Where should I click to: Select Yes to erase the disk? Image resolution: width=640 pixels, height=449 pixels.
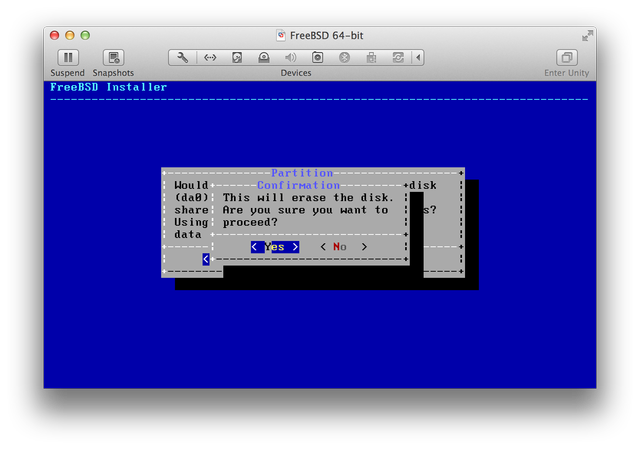(275, 247)
